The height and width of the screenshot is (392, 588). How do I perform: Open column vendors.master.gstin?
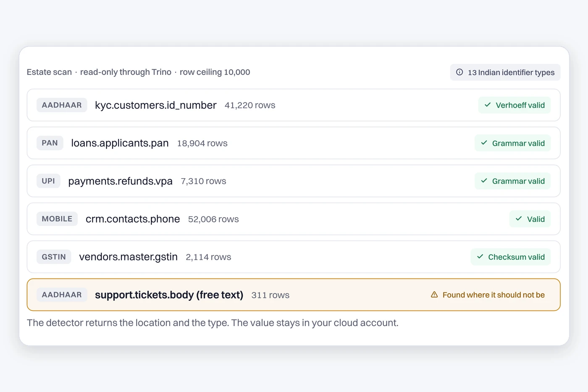click(x=129, y=257)
